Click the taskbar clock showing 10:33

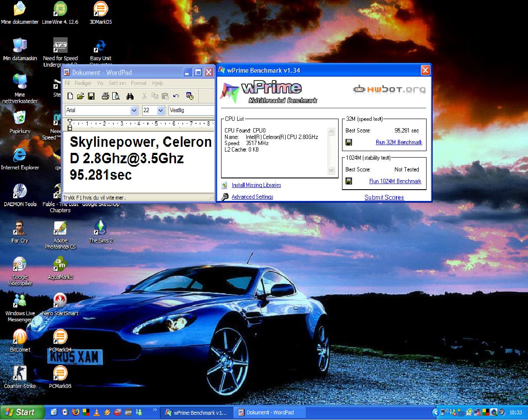(x=515, y=413)
